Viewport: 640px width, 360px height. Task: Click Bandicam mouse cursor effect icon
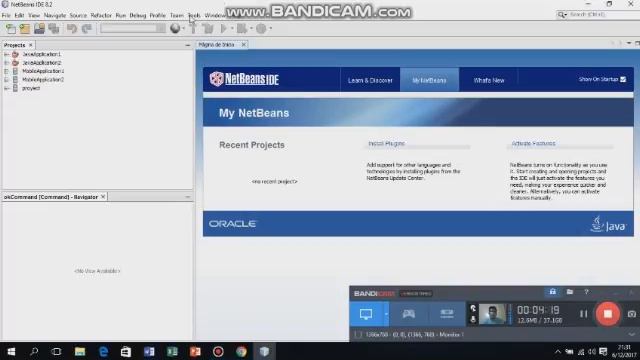[473, 308]
